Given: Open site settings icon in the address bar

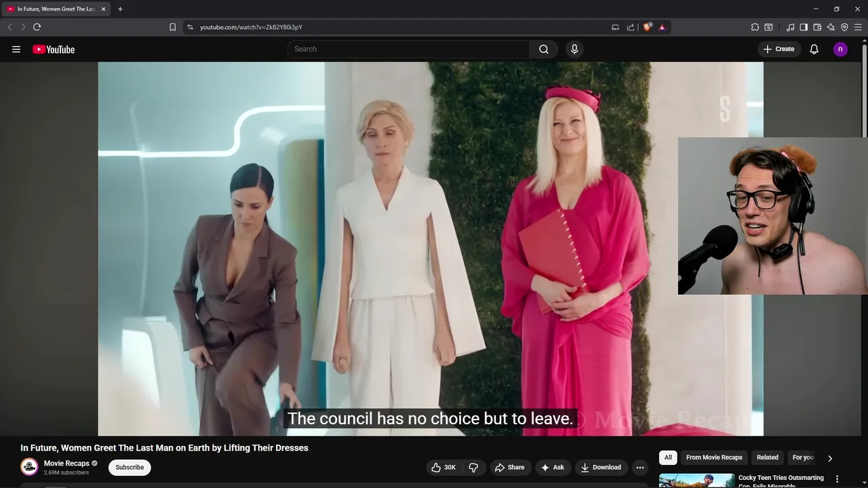Looking at the screenshot, I should (191, 27).
